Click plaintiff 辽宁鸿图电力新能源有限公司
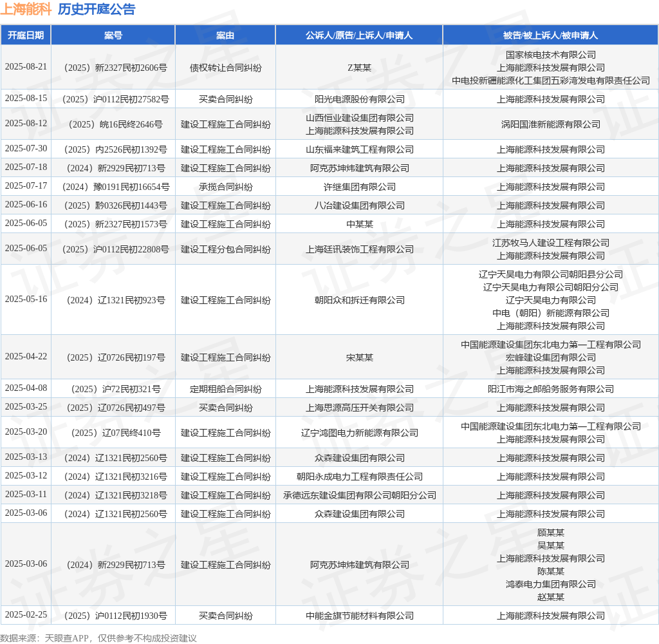The image size is (659, 644). click(359, 433)
